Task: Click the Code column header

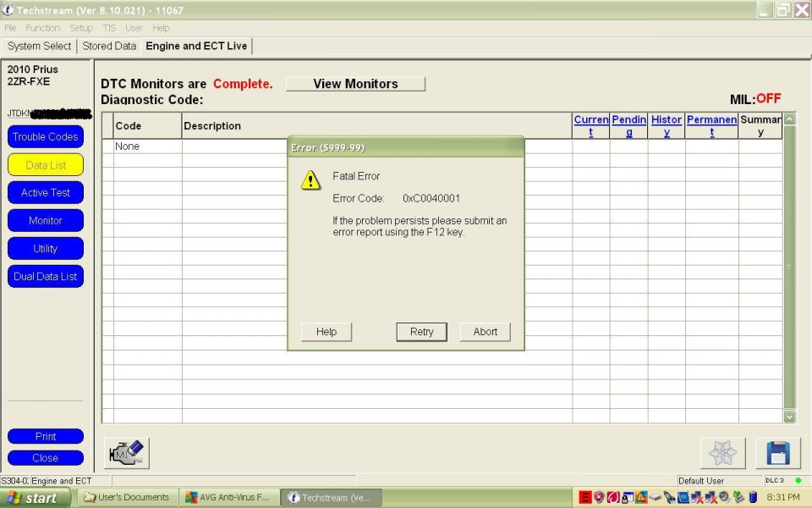Action: 147,126
